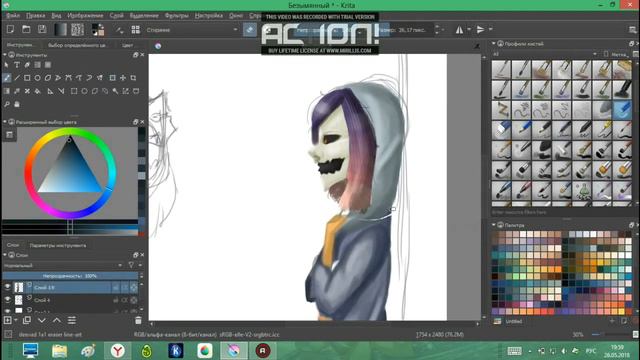640x360 pixels.
Task: Add a new paint layer
Action: pyautogui.click(x=7, y=320)
